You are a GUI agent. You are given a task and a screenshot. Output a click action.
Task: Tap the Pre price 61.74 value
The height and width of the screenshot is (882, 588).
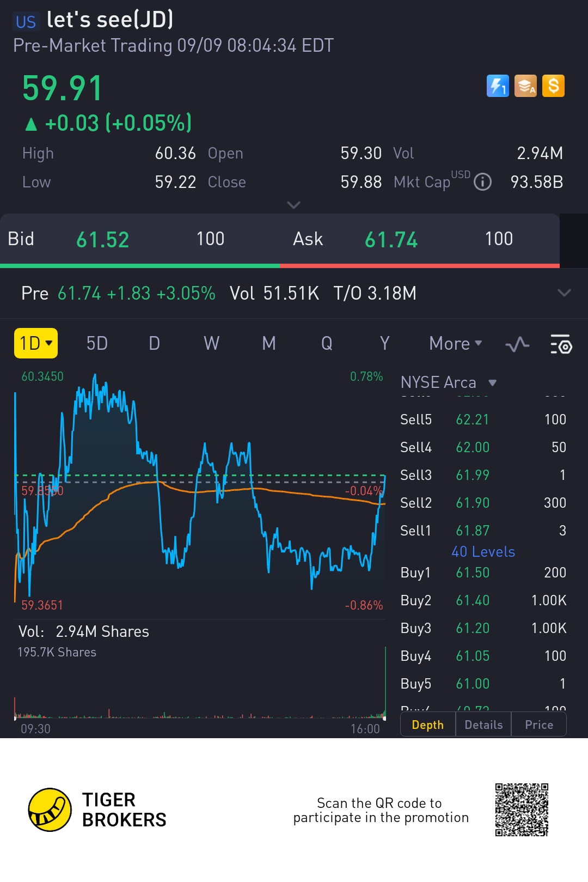[79, 293]
